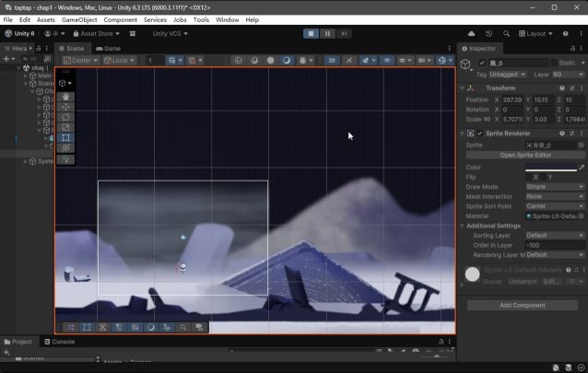Toggle the game object active checkbox
This screenshot has height=373, width=588.
pyautogui.click(x=482, y=63)
